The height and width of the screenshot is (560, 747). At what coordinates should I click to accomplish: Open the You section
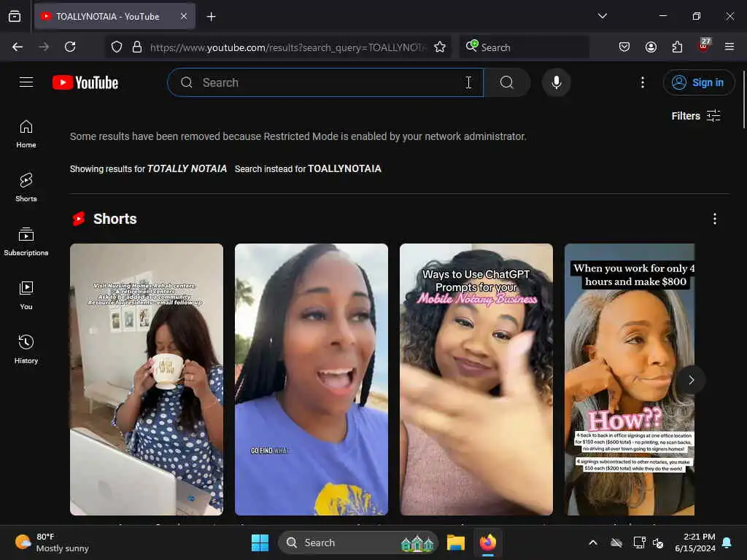(26, 296)
